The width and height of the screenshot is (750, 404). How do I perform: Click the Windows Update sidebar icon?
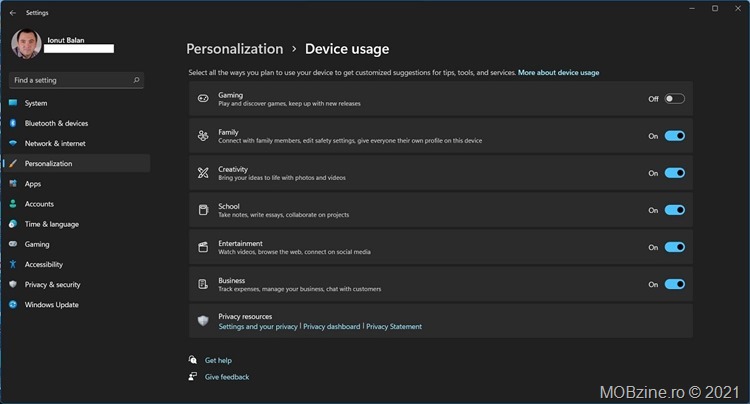(x=13, y=305)
